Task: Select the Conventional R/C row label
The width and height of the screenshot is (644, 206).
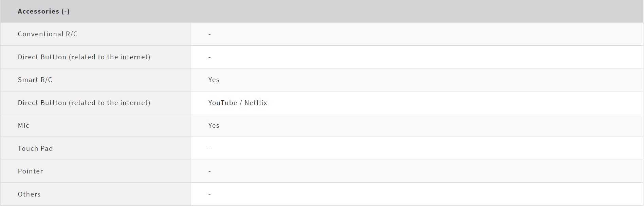Action: point(48,34)
